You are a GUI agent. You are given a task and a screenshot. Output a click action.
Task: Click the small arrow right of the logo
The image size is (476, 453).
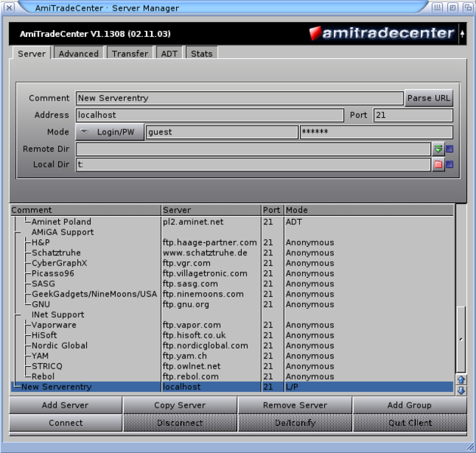(x=462, y=33)
